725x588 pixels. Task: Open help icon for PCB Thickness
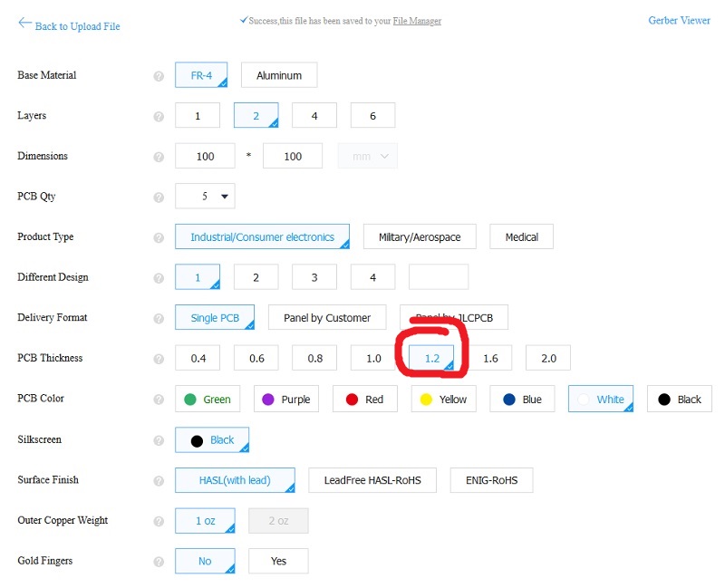(159, 359)
